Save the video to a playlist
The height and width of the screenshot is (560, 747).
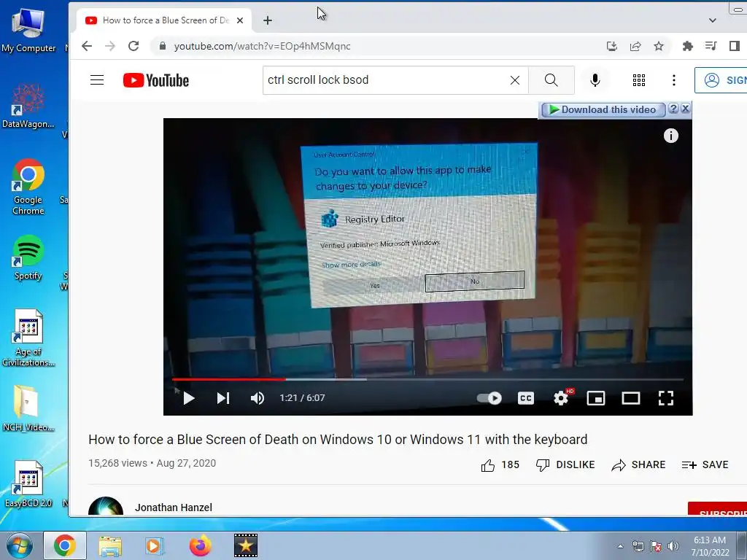click(705, 464)
